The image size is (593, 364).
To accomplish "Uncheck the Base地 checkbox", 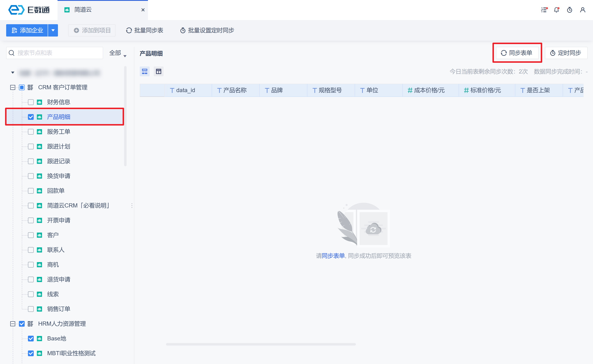I will click(31, 339).
